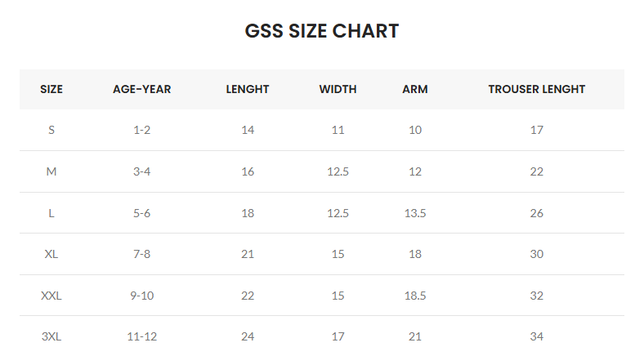
Task: Select the XXL size row label
Action: (51, 296)
